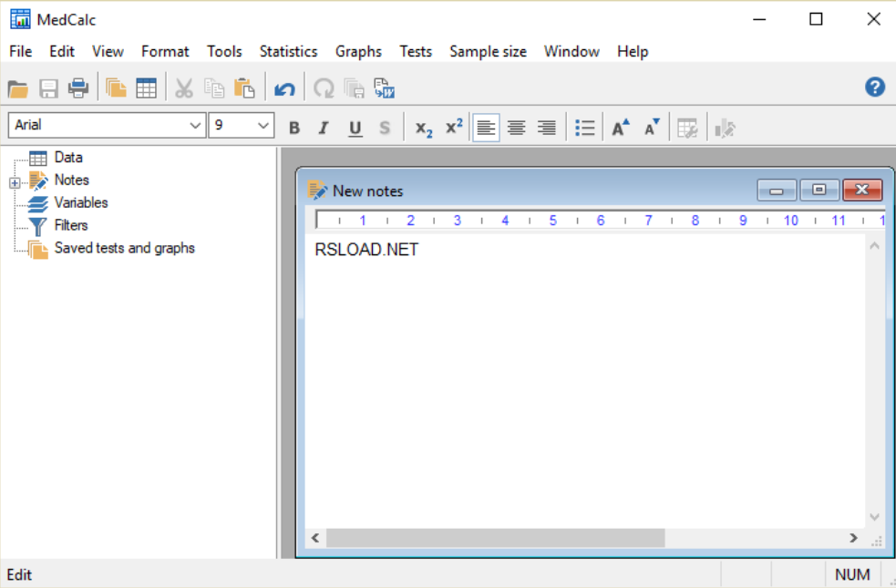Open a file with the folder icon
The image size is (896, 588).
coord(17,88)
